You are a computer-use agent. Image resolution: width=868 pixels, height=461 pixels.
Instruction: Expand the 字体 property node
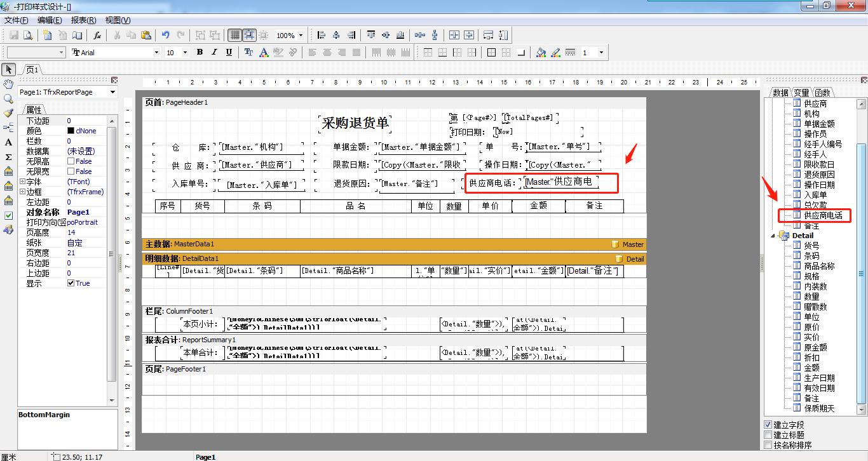click(23, 182)
